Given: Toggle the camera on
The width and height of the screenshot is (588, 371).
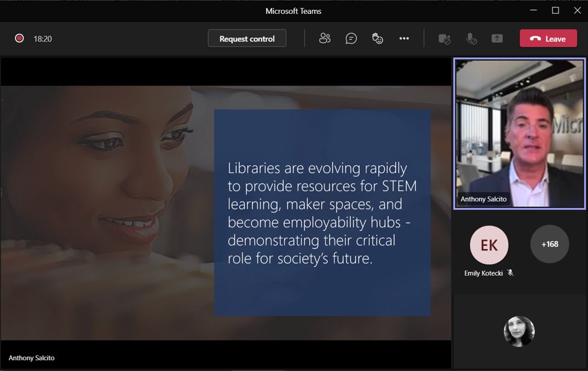Looking at the screenshot, I should pyautogui.click(x=445, y=39).
